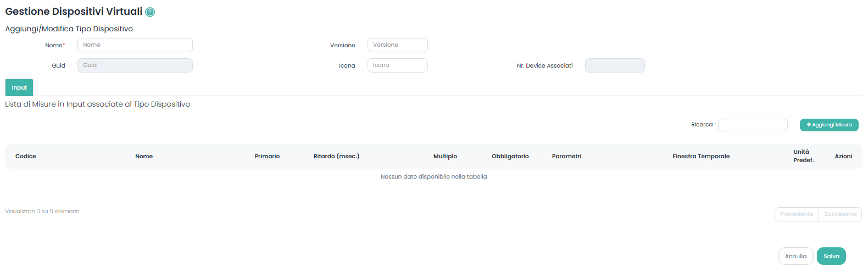868x272 pixels.
Task: Save with the Salva button
Action: point(831,257)
